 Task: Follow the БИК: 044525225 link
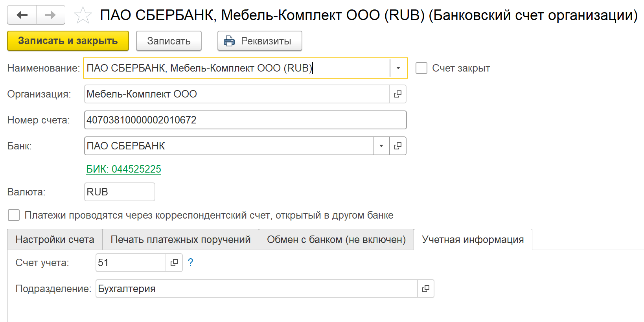[x=124, y=169]
